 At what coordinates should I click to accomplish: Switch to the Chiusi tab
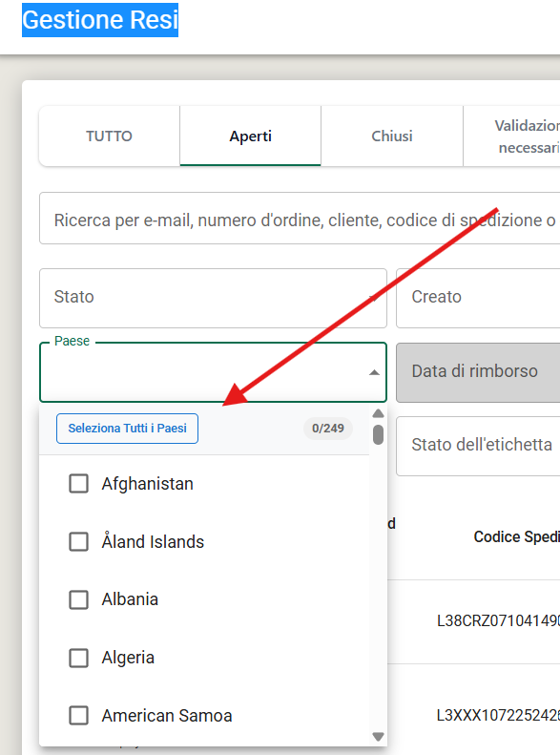tap(392, 136)
